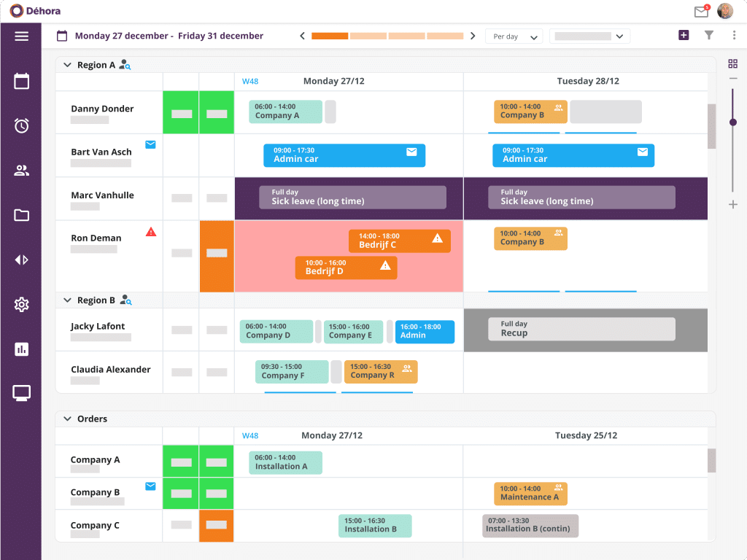Open the Per day dropdown
The width and height of the screenshot is (747, 560).
[x=514, y=35]
